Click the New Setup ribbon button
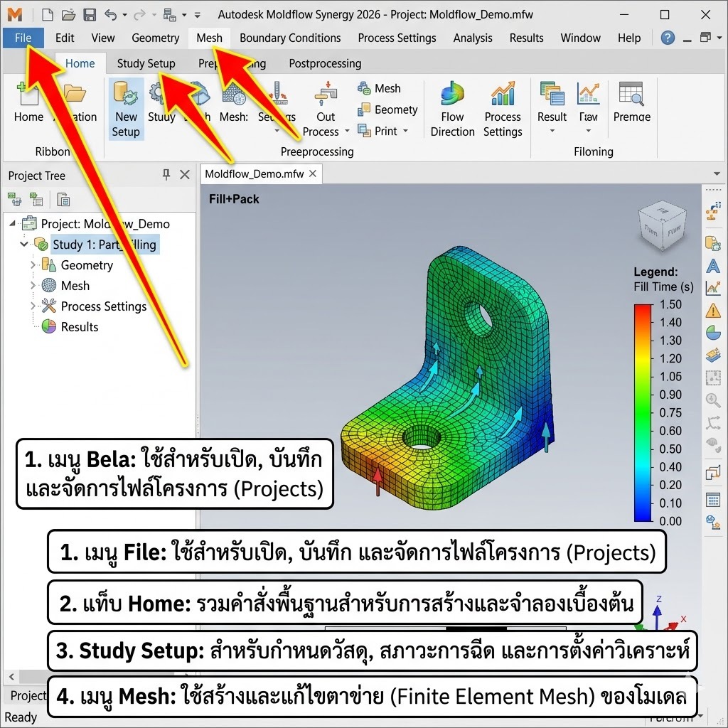The image size is (728, 728). [x=126, y=109]
